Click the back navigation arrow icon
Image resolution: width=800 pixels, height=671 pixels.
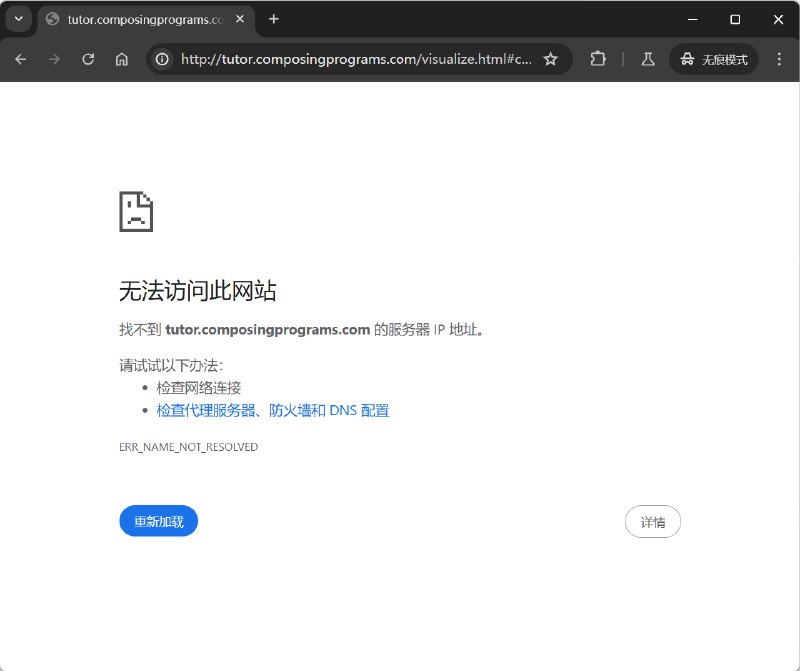pos(20,59)
